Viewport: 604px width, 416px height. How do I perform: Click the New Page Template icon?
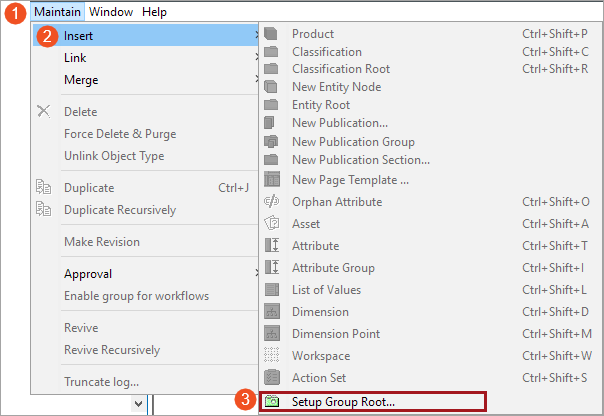click(x=272, y=179)
